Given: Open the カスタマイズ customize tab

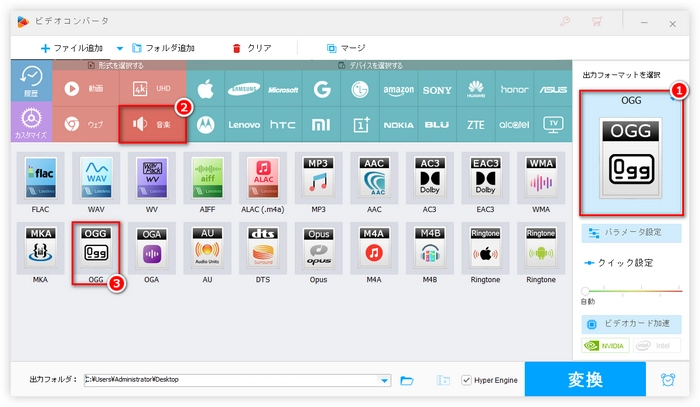Looking at the screenshot, I should 31,122.
